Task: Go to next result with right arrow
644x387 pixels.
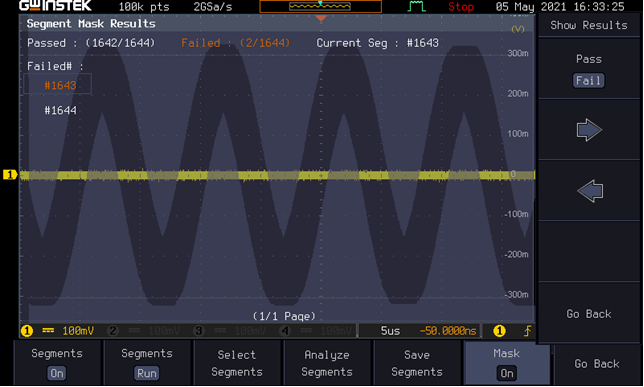Action: (x=589, y=130)
